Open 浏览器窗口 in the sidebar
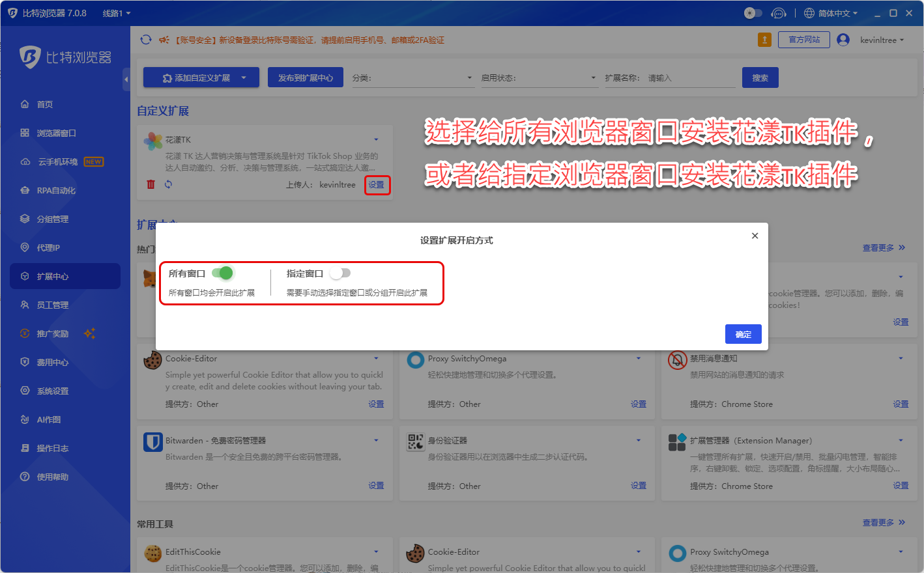Viewport: 924px width, 573px height. 56,133
